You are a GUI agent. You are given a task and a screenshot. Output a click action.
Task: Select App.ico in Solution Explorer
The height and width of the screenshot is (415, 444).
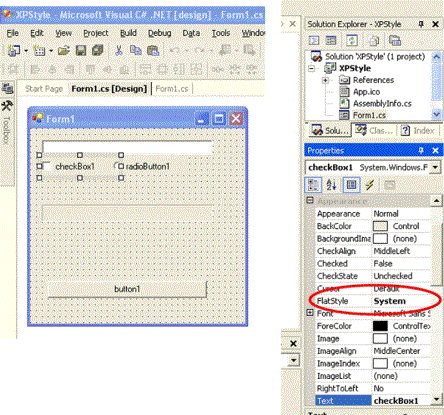click(x=366, y=92)
